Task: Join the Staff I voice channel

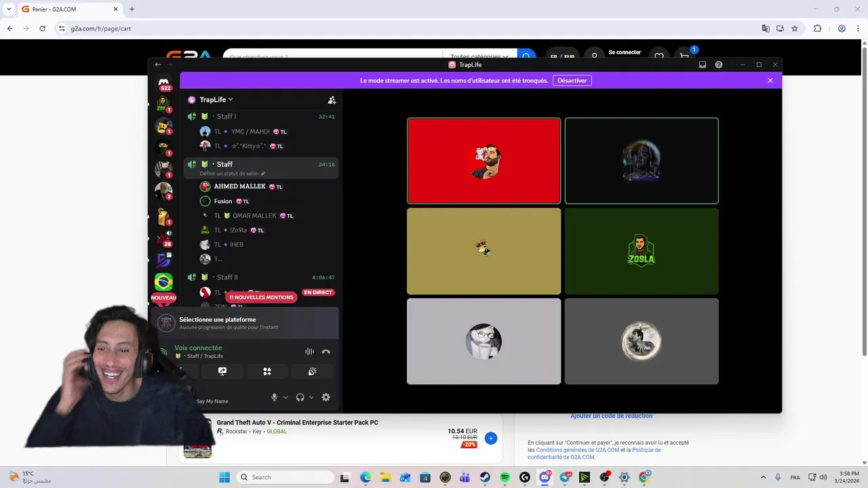Action: click(261, 117)
